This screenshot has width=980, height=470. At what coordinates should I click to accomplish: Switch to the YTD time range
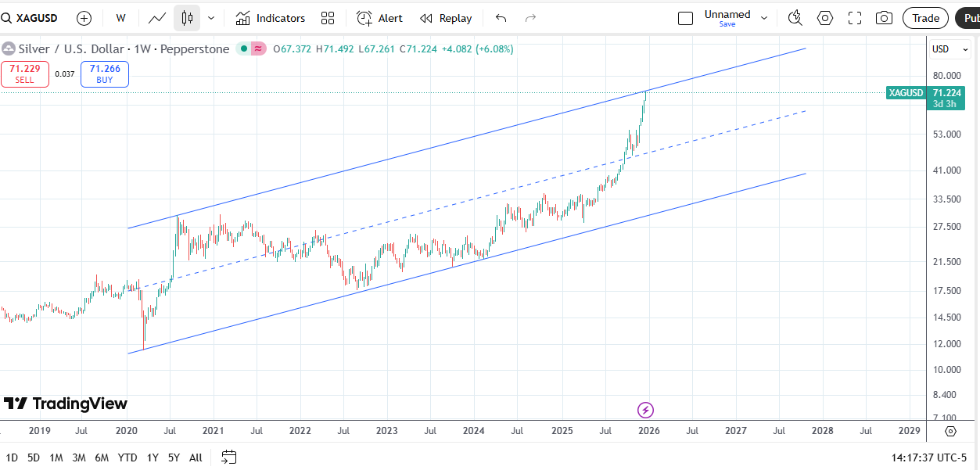click(x=127, y=457)
